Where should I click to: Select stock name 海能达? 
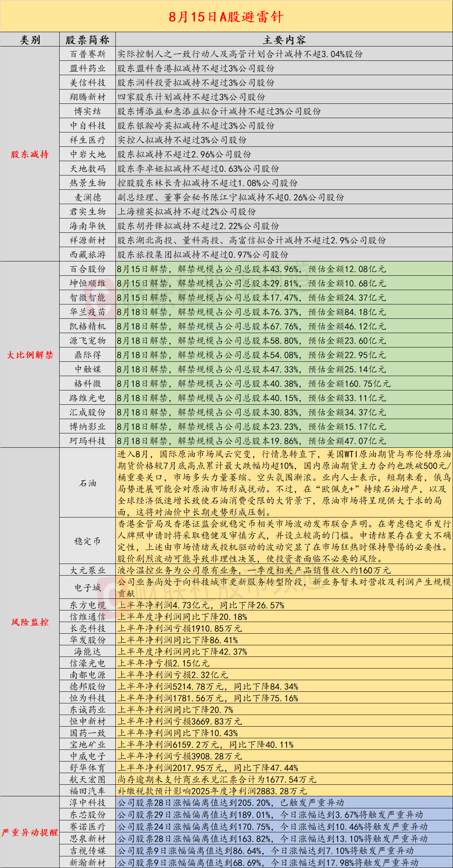click(x=88, y=651)
